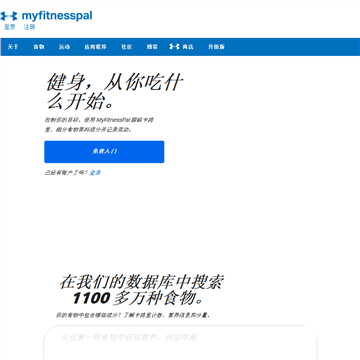Open the 商店 shop navigation item
The width and height of the screenshot is (360, 360).
pyautogui.click(x=188, y=47)
